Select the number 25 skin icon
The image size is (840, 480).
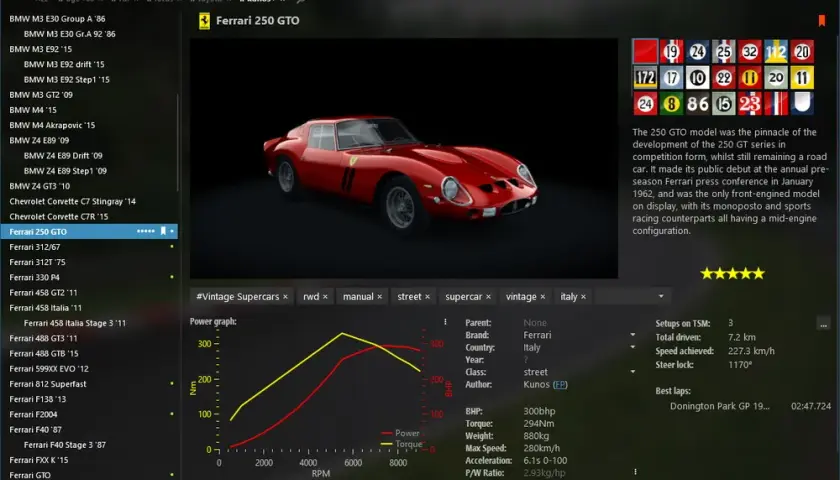pyautogui.click(x=724, y=51)
